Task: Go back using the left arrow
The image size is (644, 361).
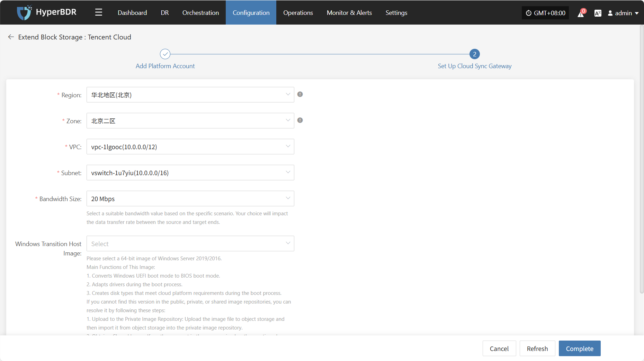Action: pyautogui.click(x=11, y=37)
